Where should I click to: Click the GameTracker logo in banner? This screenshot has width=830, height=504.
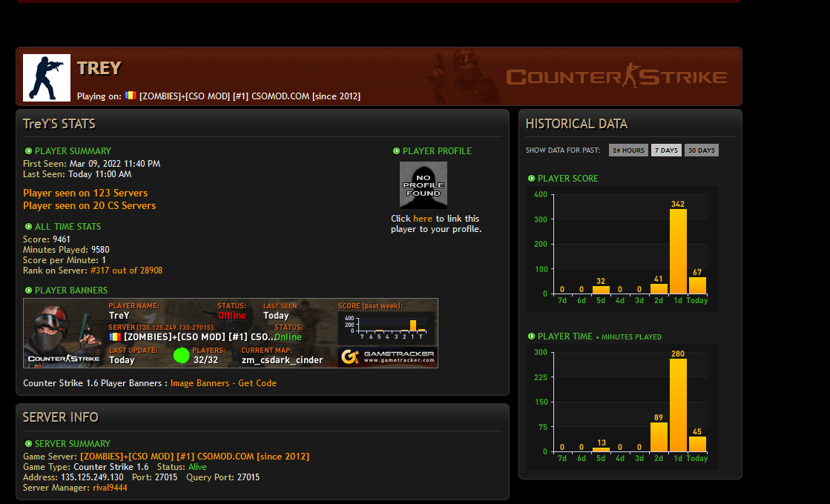(x=387, y=357)
